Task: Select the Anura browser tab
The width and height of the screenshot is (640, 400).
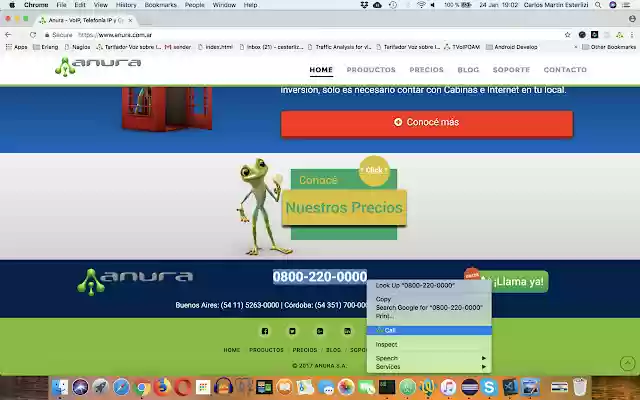Action: [x=86, y=20]
